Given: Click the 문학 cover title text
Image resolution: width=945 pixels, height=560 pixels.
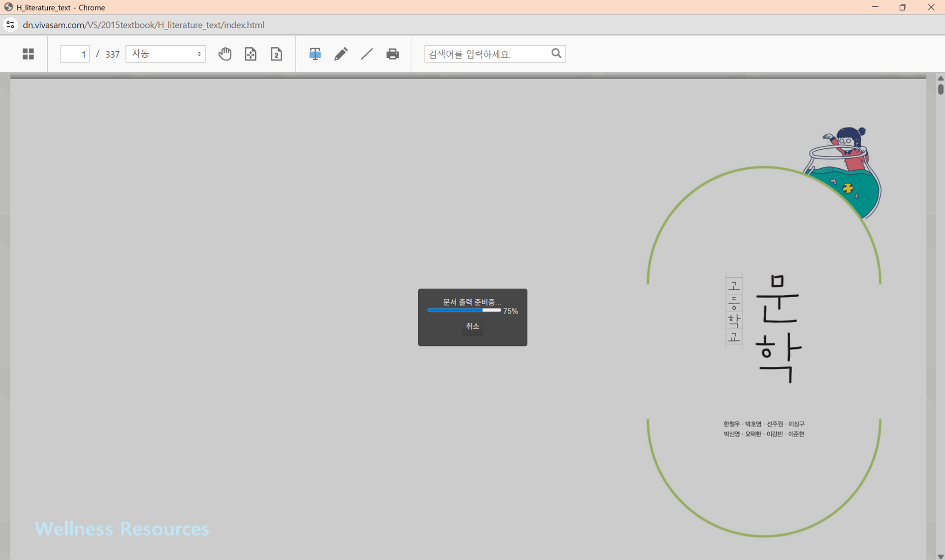Looking at the screenshot, I should click(x=778, y=329).
